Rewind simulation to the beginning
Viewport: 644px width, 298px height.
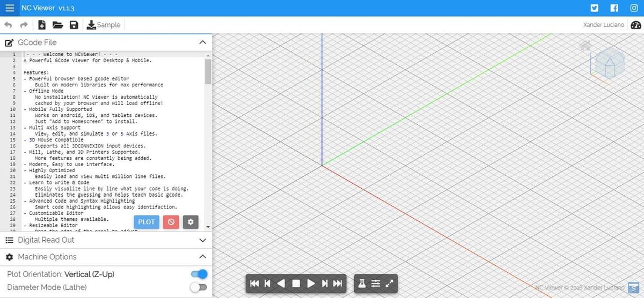[x=254, y=284]
